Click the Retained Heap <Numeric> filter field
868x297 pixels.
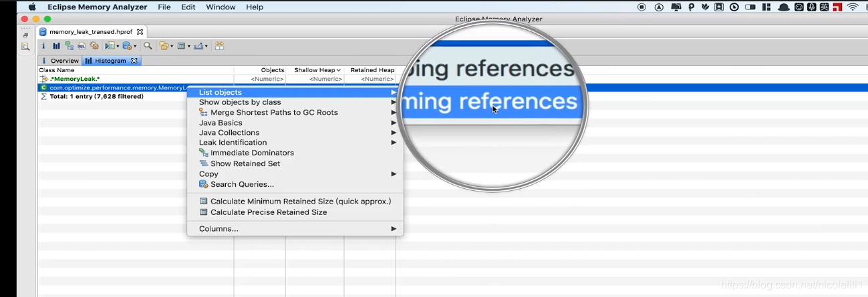pyautogui.click(x=370, y=79)
